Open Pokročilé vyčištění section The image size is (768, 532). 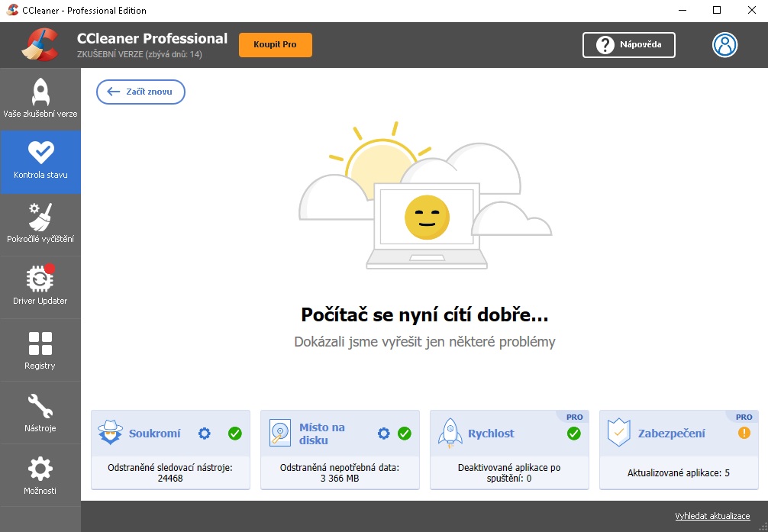click(x=40, y=224)
